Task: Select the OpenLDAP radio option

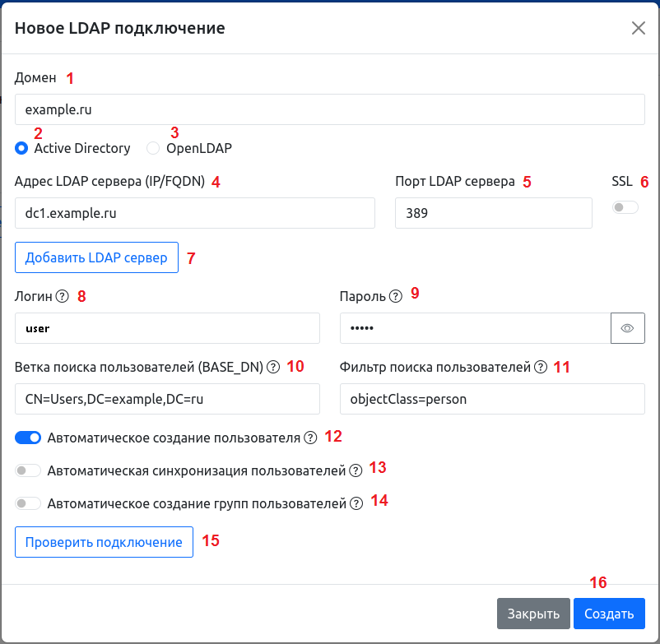Action: [153, 149]
